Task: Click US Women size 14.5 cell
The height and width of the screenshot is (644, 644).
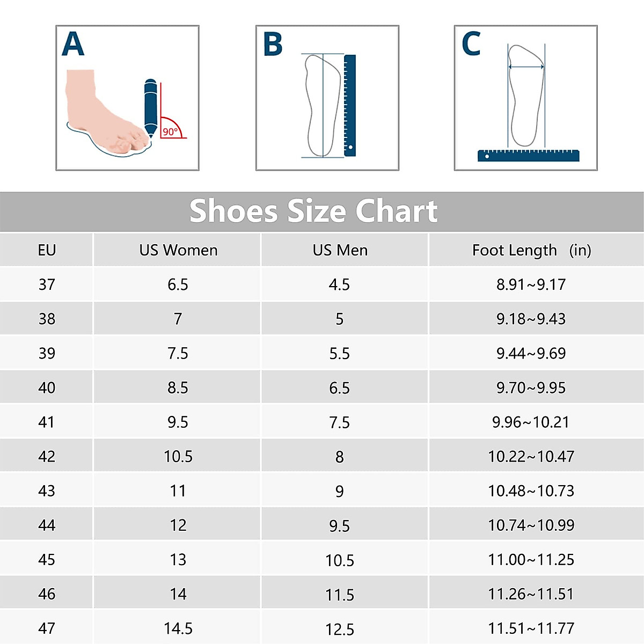Action: pos(178,628)
